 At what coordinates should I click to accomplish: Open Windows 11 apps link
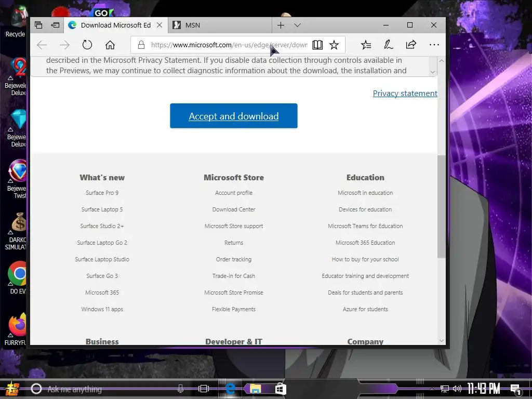102,309
